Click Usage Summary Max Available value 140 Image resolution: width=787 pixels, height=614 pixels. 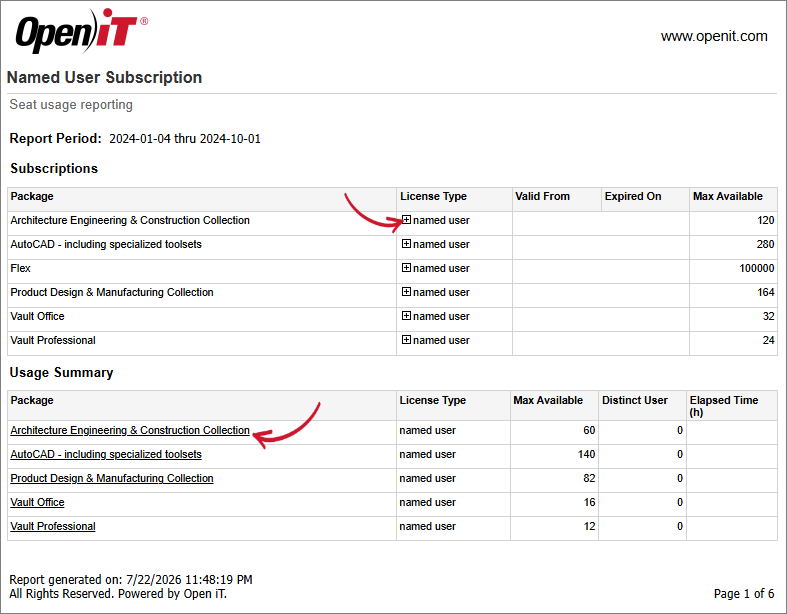tap(586, 454)
